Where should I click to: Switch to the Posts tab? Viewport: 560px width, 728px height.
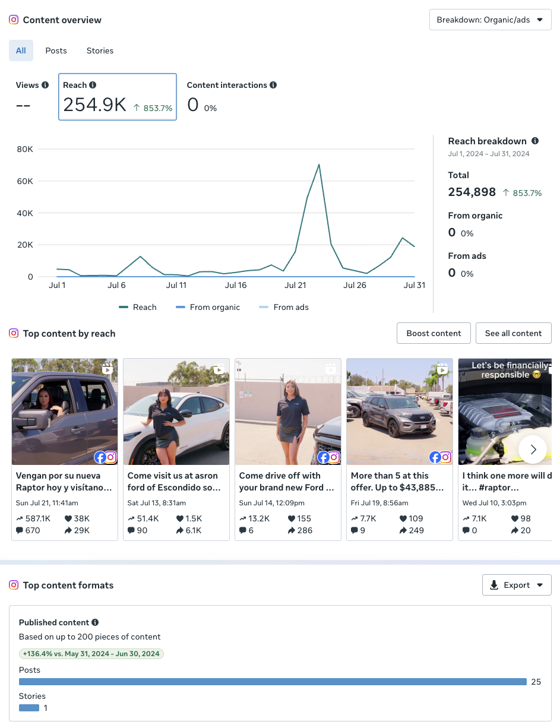click(x=56, y=50)
